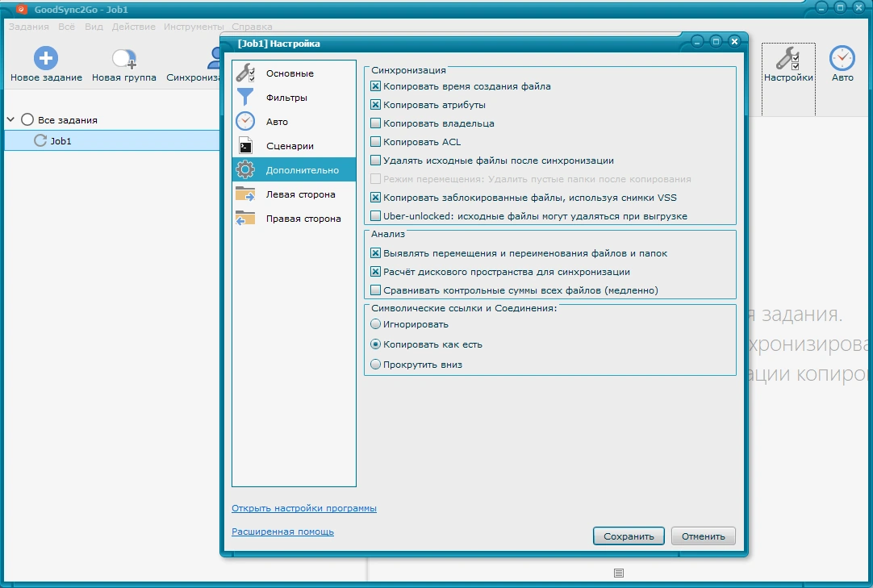Uncheck Расчёт дискового пространства
The height and width of the screenshot is (588, 873).
click(x=375, y=272)
